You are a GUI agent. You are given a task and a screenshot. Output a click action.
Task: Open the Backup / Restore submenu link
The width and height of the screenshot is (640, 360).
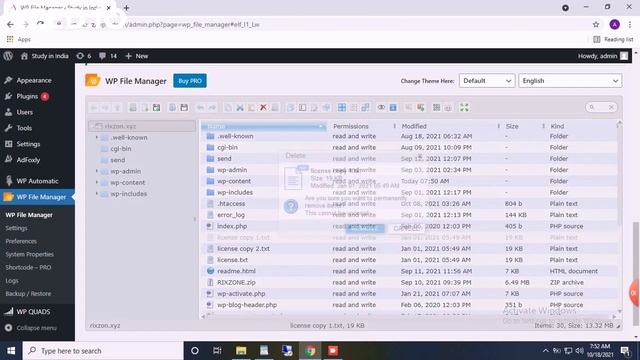pyautogui.click(x=28, y=294)
